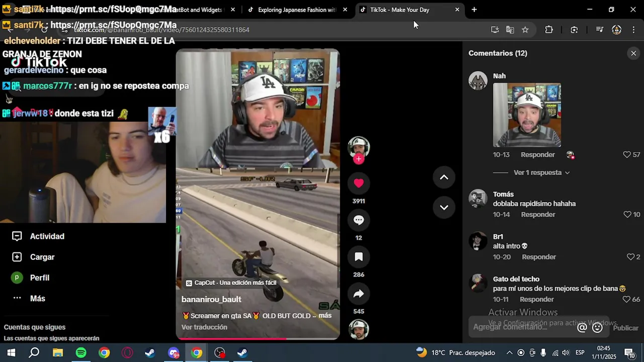Like Tomás's comment
The height and width of the screenshot is (362, 644).
point(627,215)
